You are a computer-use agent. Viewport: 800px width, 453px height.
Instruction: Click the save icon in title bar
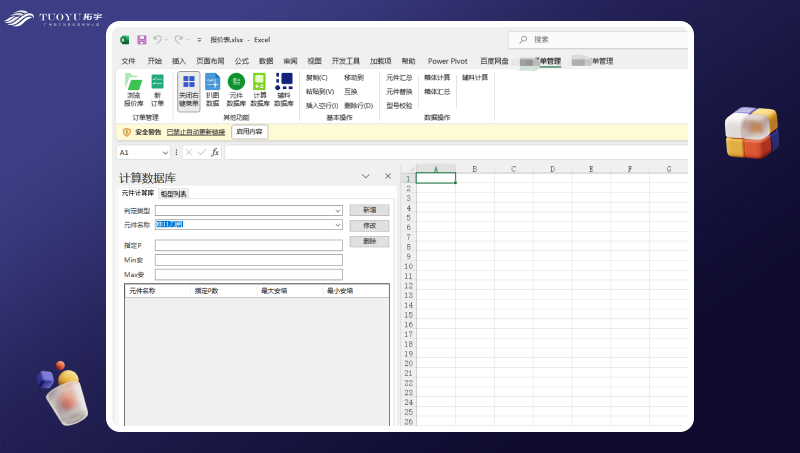click(142, 40)
